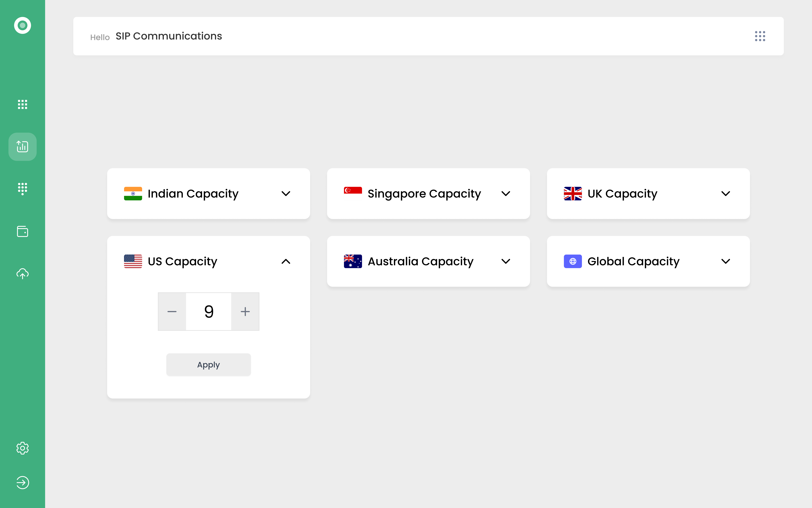Expand the Indian Capacity chevron
Image resolution: width=812 pixels, height=508 pixels.
pyautogui.click(x=286, y=193)
